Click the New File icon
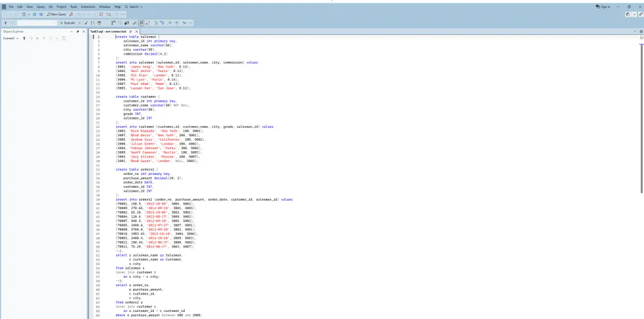Screen dimensions: 644x319 pos(24,14)
